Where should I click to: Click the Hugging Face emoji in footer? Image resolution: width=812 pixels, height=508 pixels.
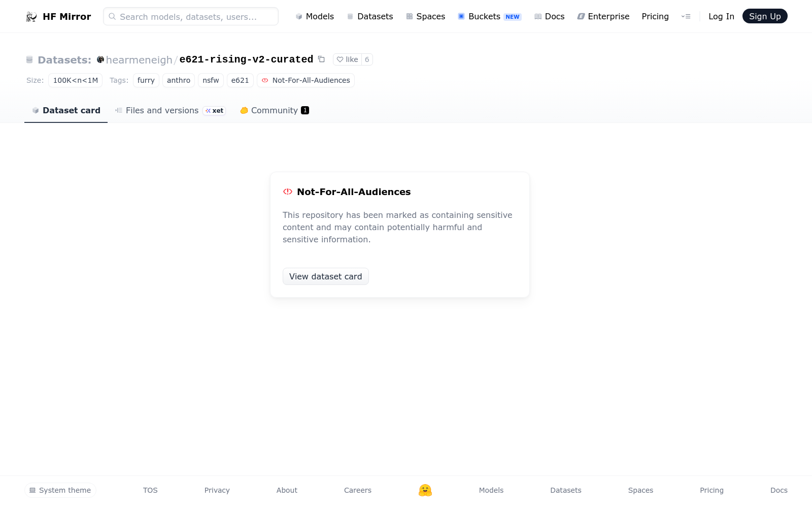click(x=425, y=490)
